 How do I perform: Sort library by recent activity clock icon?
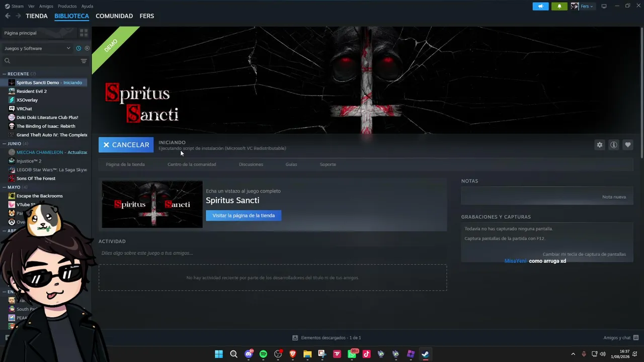(x=78, y=48)
